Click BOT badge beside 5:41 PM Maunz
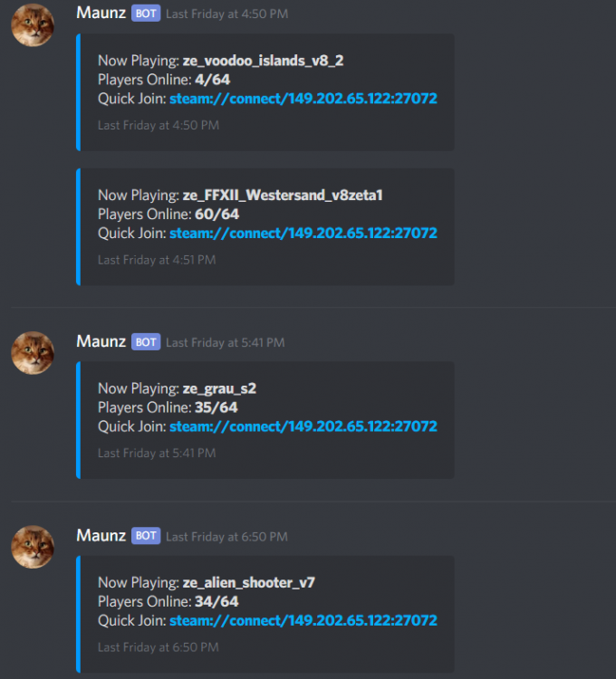 pos(146,342)
